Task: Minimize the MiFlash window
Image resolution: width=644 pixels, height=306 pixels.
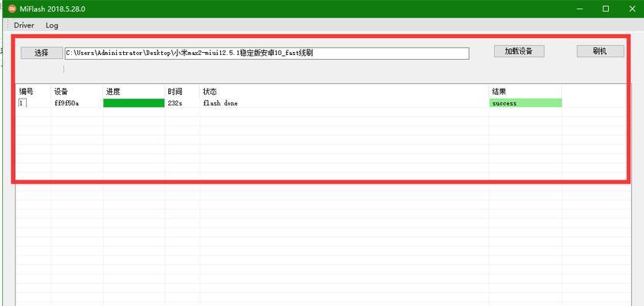Action: pyautogui.click(x=580, y=8)
